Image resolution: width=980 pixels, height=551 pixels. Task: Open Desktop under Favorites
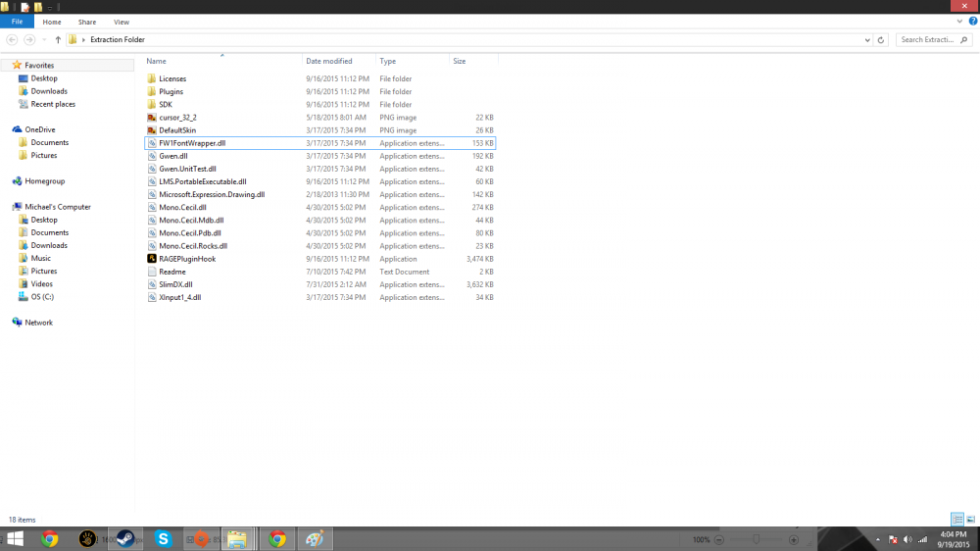coord(44,78)
